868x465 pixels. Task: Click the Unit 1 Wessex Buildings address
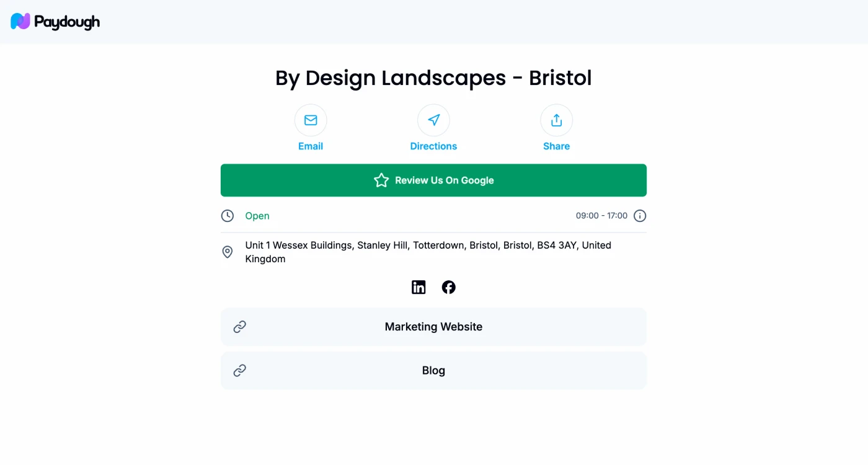[x=428, y=252]
